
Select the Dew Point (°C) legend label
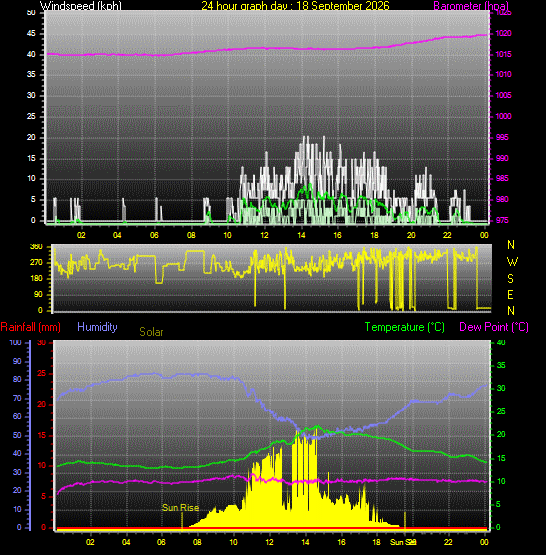(x=494, y=327)
